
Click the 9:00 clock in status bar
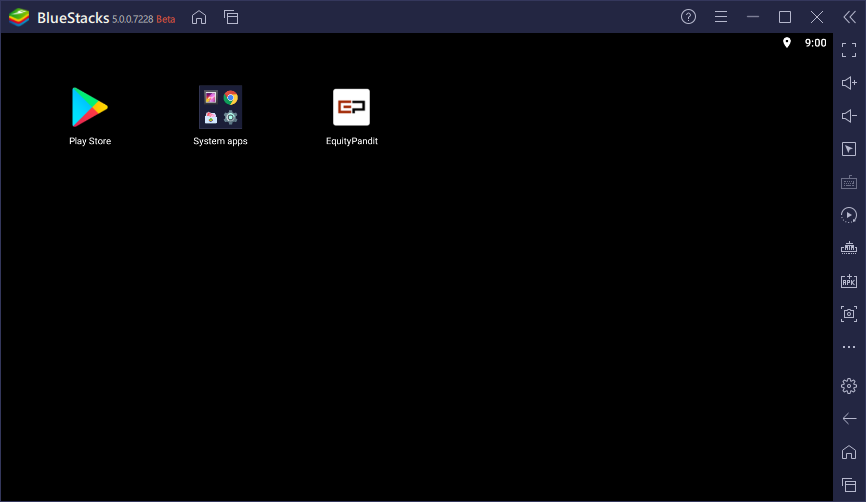[x=815, y=43]
